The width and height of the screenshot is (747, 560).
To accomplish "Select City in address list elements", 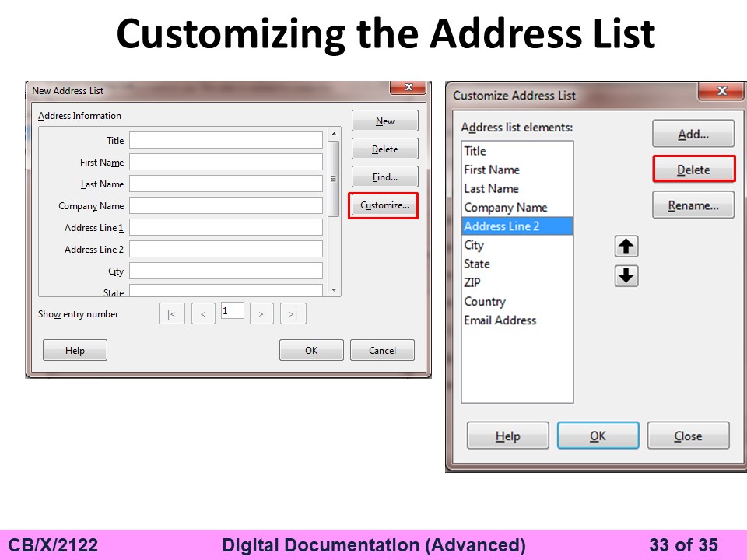I will (517, 245).
